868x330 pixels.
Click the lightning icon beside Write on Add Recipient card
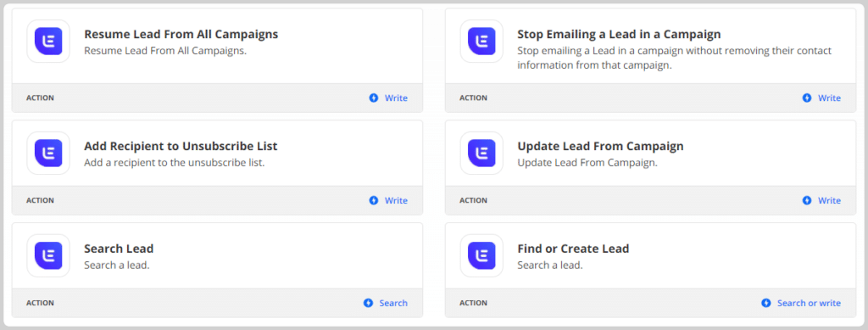coord(374,200)
